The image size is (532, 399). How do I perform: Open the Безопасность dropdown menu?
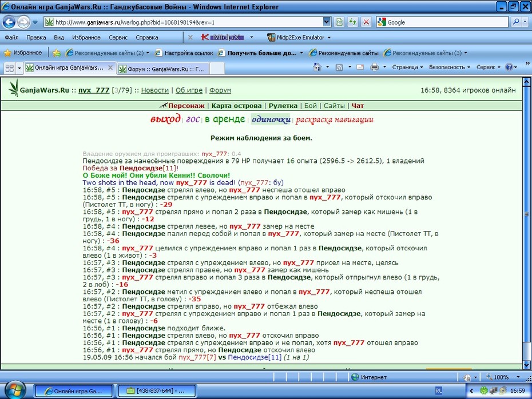pos(450,67)
